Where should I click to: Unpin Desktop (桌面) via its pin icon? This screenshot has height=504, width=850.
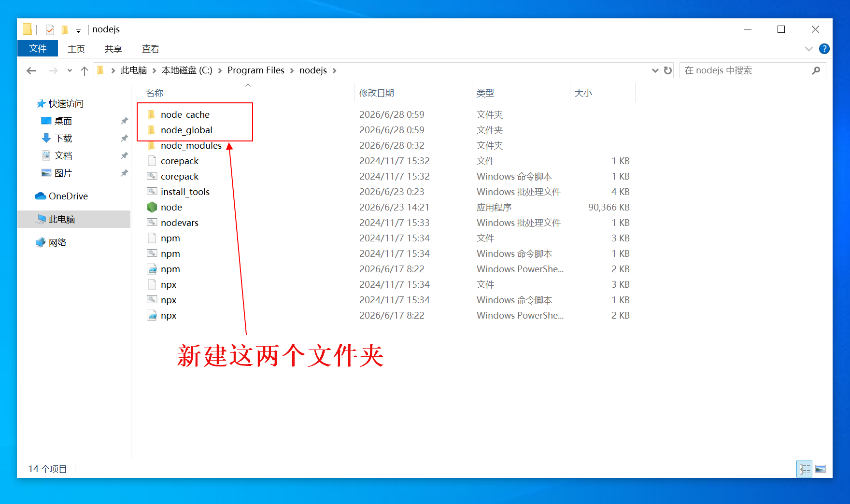point(124,121)
